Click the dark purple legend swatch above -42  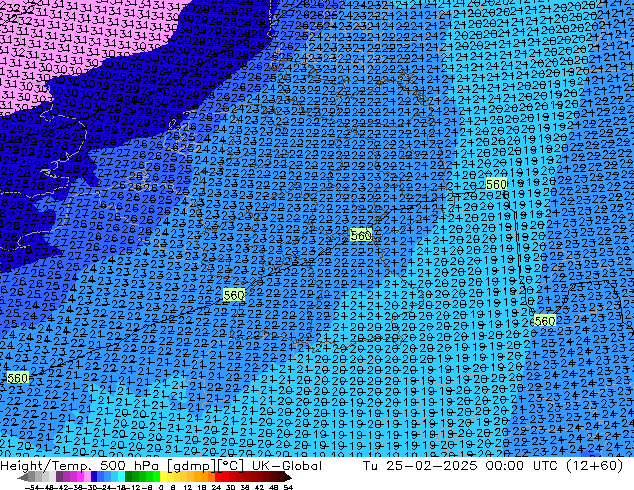[x=59, y=477]
